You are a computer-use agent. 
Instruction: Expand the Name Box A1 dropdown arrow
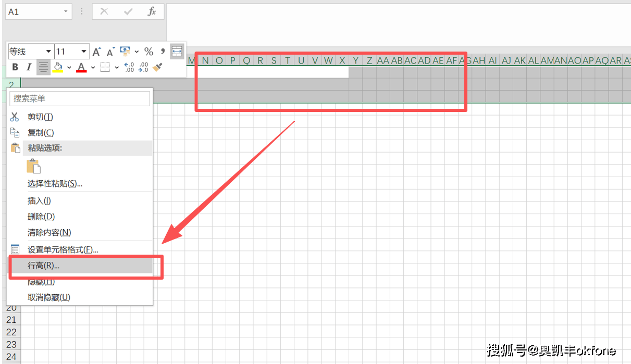pyautogui.click(x=66, y=11)
